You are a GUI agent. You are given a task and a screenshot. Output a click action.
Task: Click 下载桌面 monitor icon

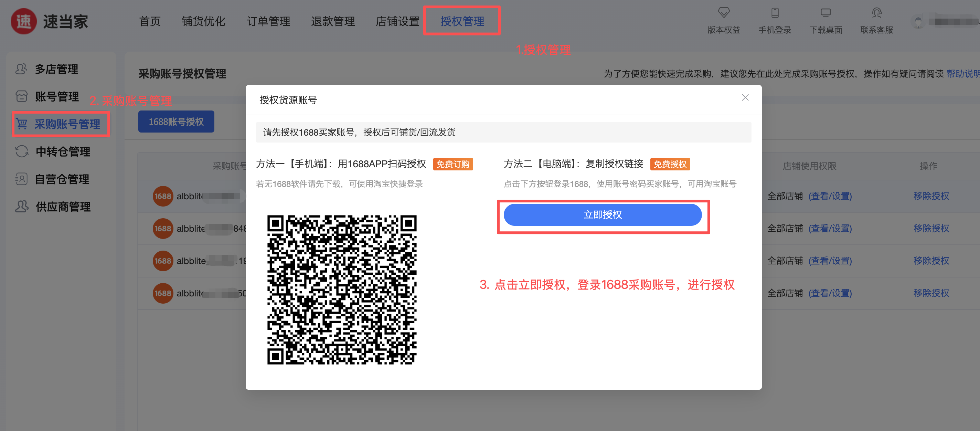[825, 13]
